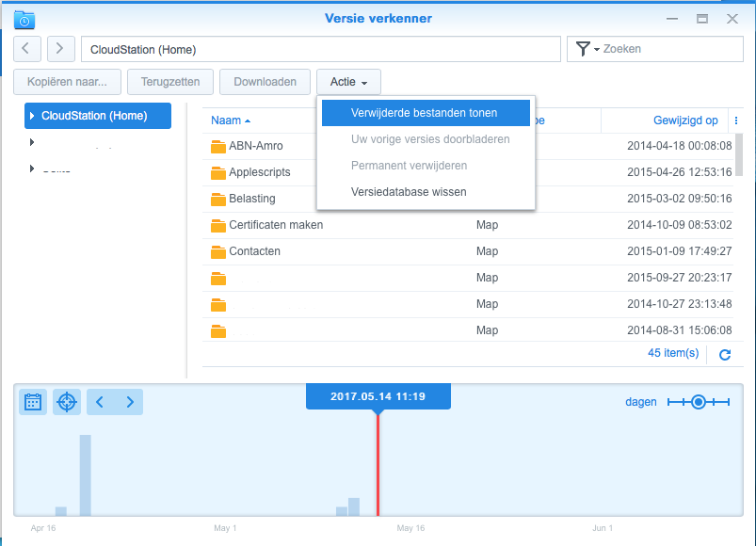Adjust the dagen timeline zoom slider
The width and height of the screenshot is (756, 546).
[x=699, y=402]
